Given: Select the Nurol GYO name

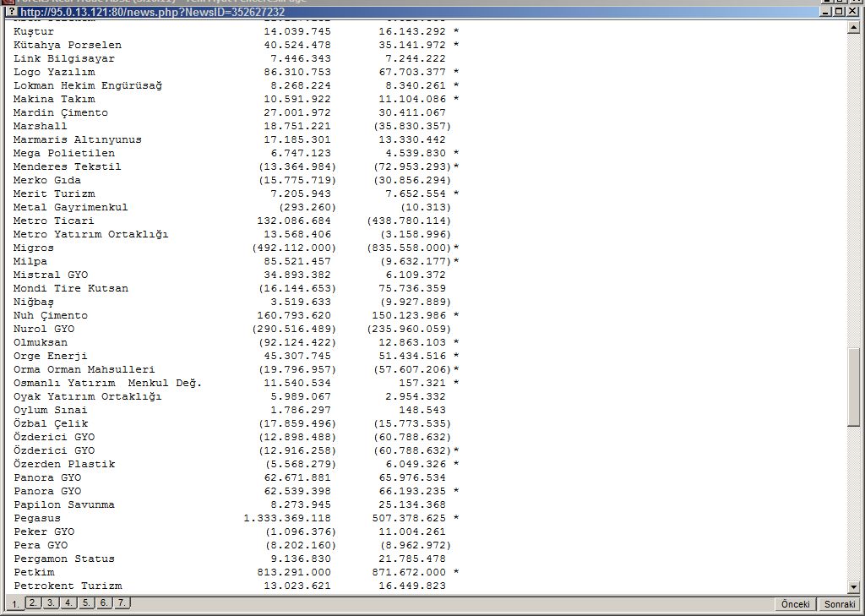Looking at the screenshot, I should (44, 329).
